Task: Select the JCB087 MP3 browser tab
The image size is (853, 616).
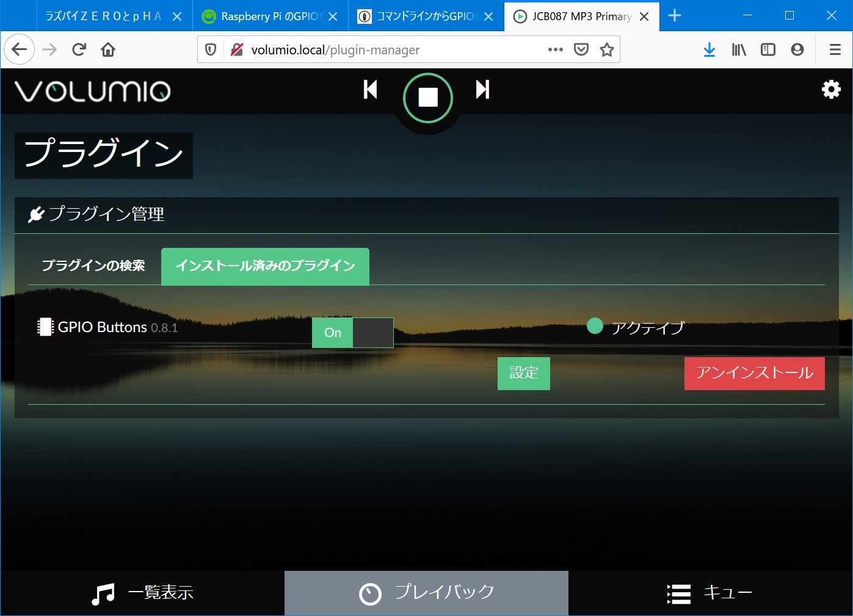Action: click(573, 16)
